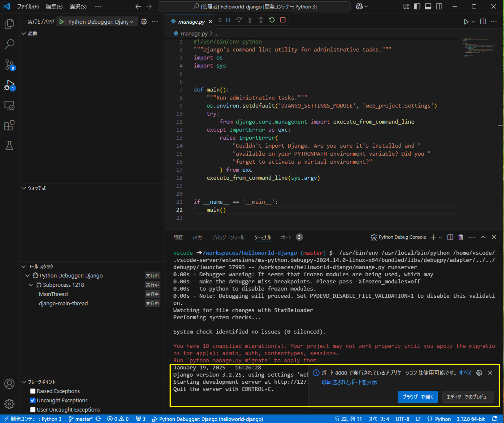Go back with the navigation arrow
The image size is (504, 423).
(138, 7)
